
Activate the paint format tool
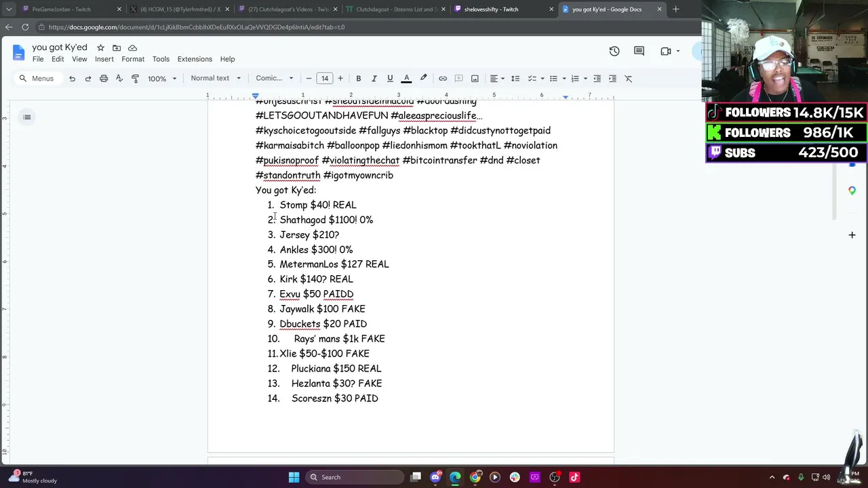pos(135,79)
